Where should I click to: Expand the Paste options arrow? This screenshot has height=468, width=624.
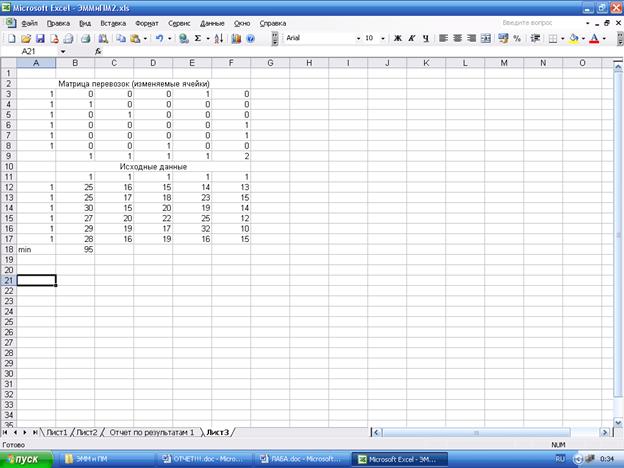145,39
